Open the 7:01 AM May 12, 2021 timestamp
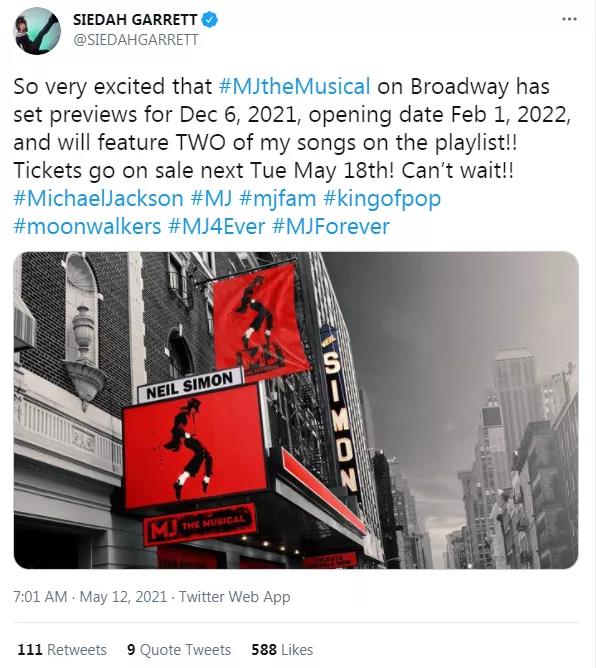The image size is (596, 668). (x=90, y=596)
